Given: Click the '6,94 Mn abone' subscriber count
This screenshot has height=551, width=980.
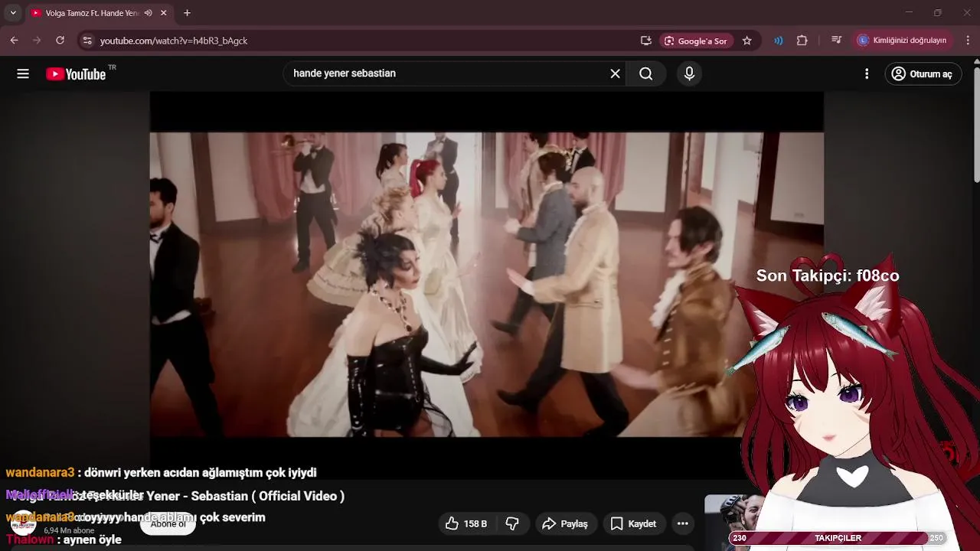Looking at the screenshot, I should click(x=69, y=530).
